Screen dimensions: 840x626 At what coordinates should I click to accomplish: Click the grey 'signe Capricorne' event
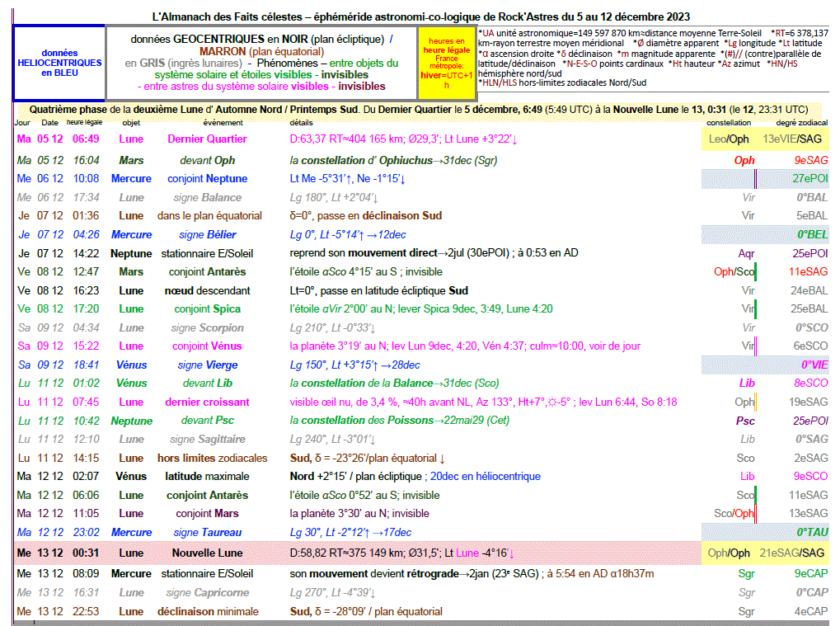tap(208, 592)
